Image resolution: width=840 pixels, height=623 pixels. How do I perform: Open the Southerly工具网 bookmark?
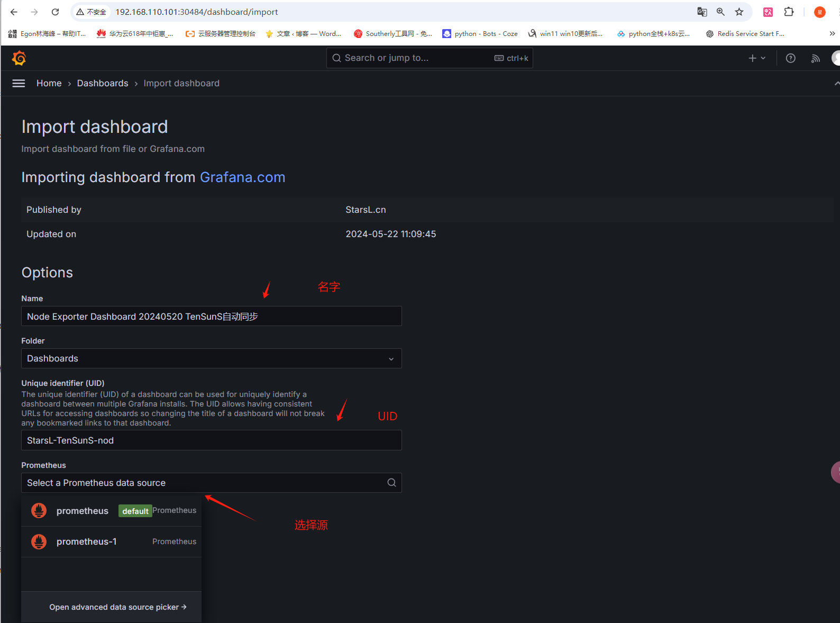(393, 33)
